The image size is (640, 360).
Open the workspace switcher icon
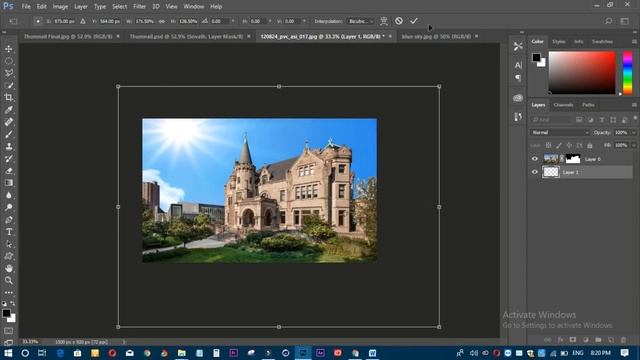point(625,21)
